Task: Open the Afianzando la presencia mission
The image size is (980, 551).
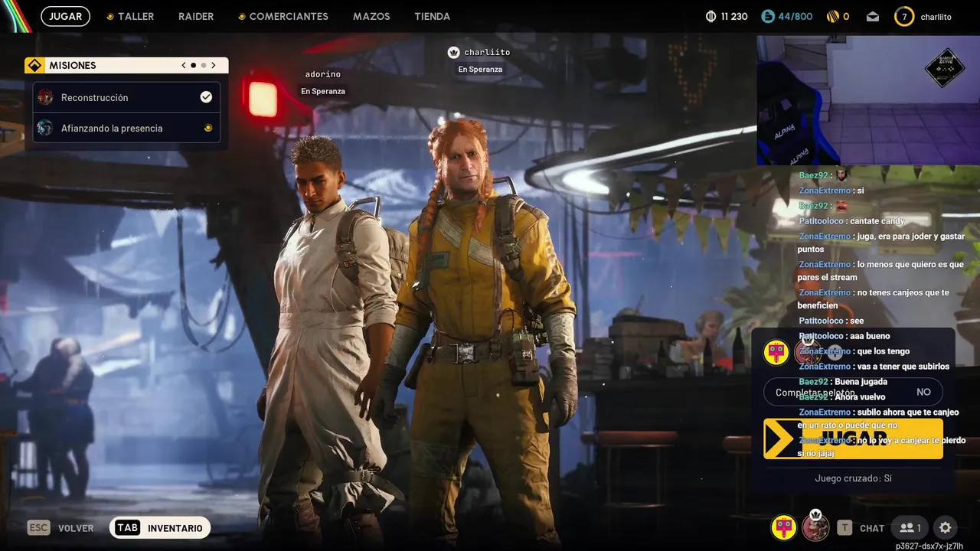Action: 126,128
